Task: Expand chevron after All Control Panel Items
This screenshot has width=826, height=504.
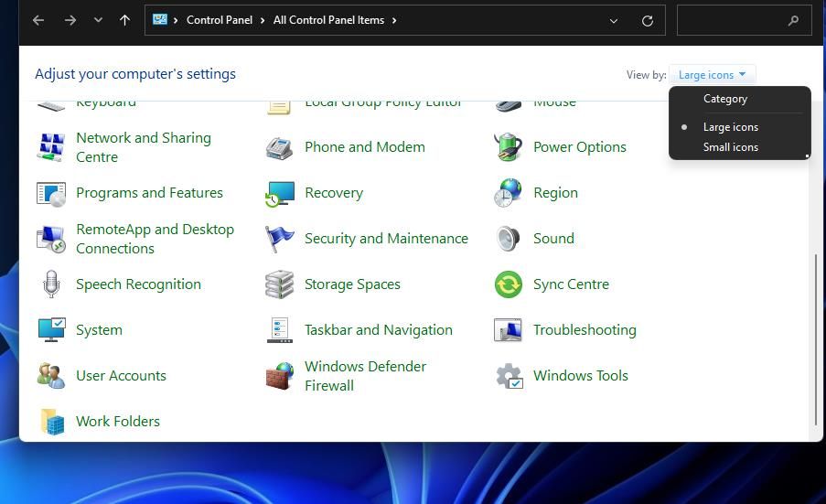Action: [x=393, y=20]
